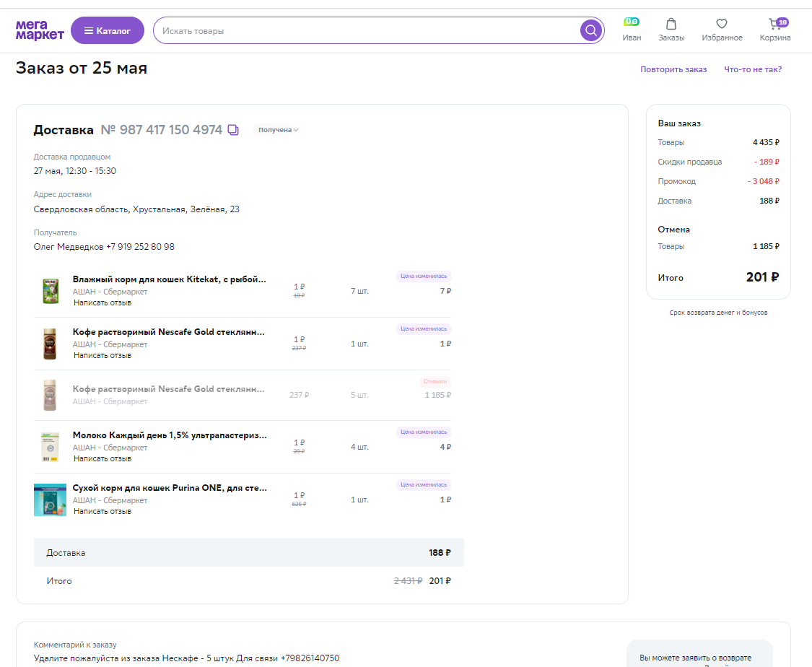Open the cancelled Nescafe Gold thumbnail

point(50,395)
